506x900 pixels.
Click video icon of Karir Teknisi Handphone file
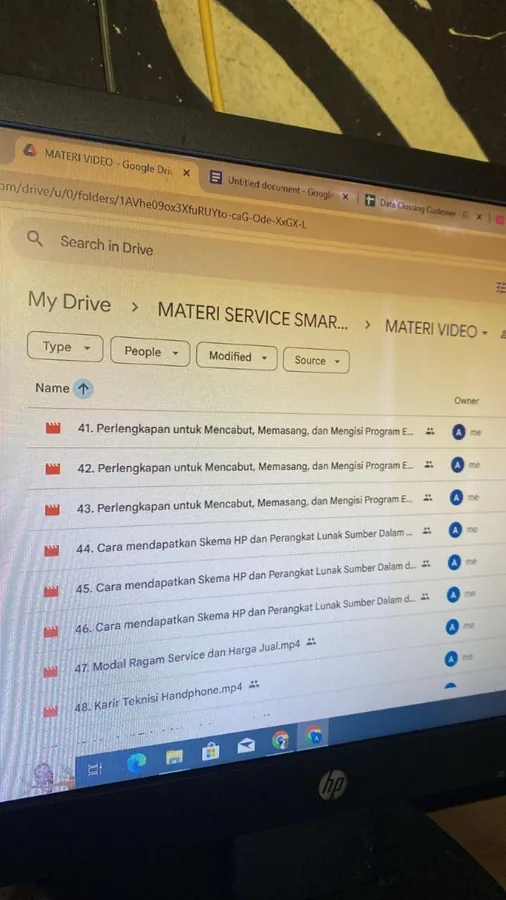[x=50, y=711]
